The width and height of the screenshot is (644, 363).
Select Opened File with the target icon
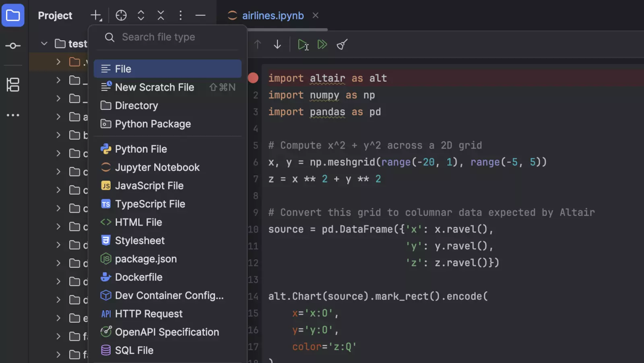(121, 15)
